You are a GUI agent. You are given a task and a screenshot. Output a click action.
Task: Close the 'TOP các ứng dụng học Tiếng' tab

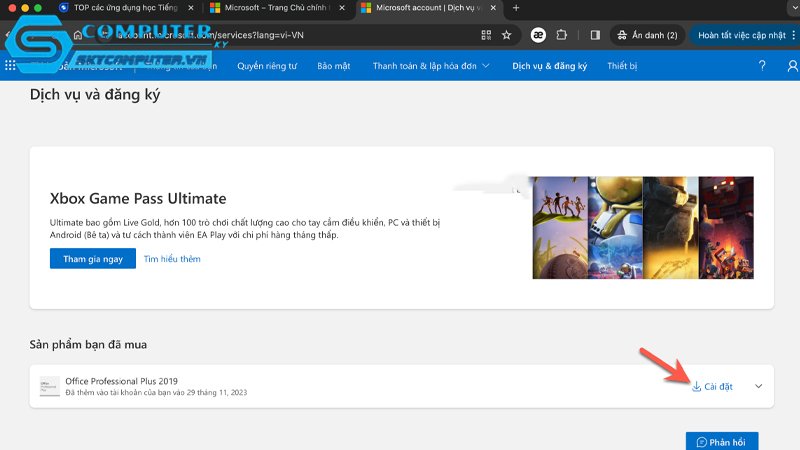(x=191, y=8)
